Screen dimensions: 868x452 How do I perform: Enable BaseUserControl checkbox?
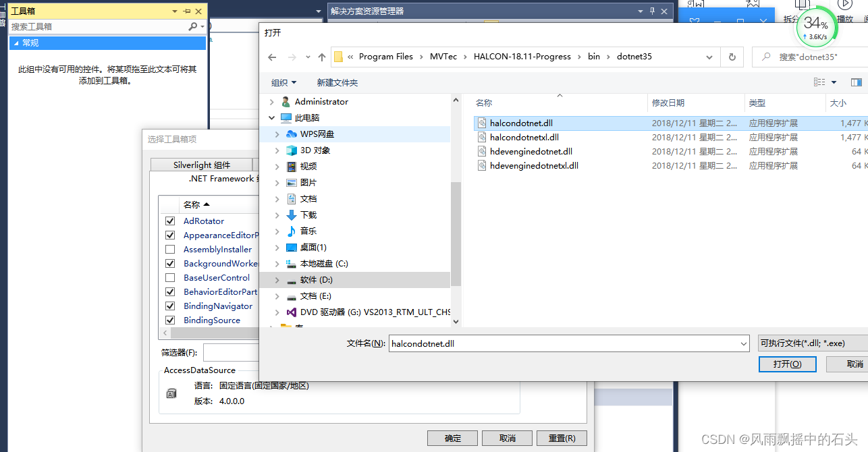[x=170, y=278]
